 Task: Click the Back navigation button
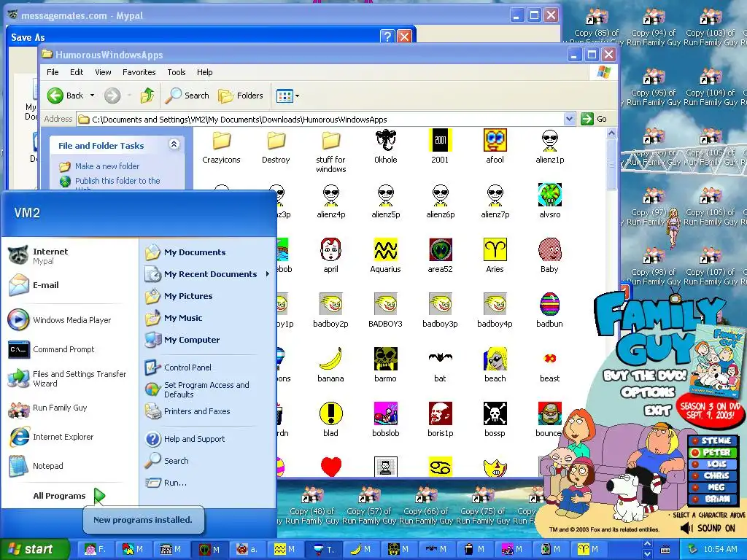[66, 96]
